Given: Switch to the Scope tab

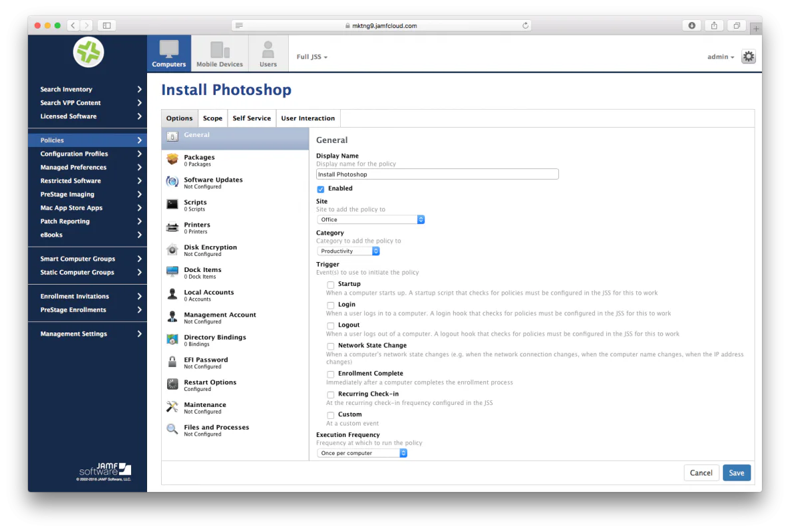Looking at the screenshot, I should click(x=212, y=118).
